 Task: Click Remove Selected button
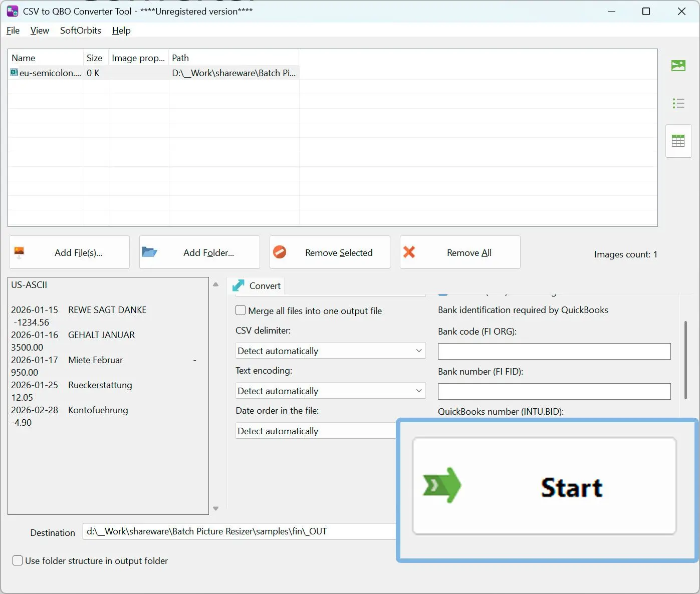tap(330, 252)
